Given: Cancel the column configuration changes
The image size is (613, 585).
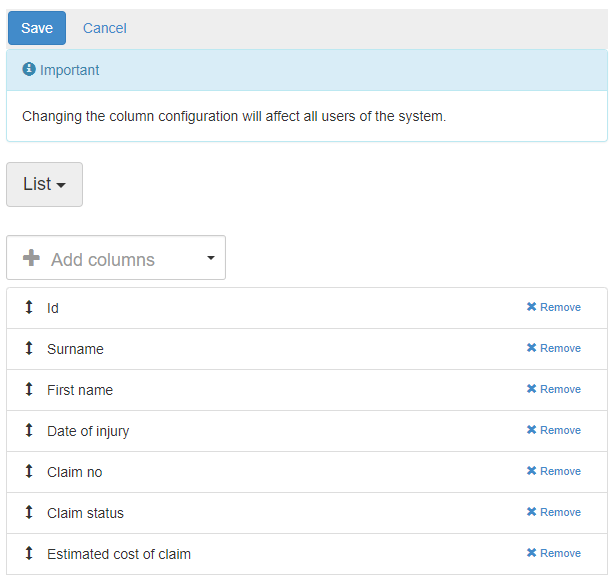Looking at the screenshot, I should 104,28.
